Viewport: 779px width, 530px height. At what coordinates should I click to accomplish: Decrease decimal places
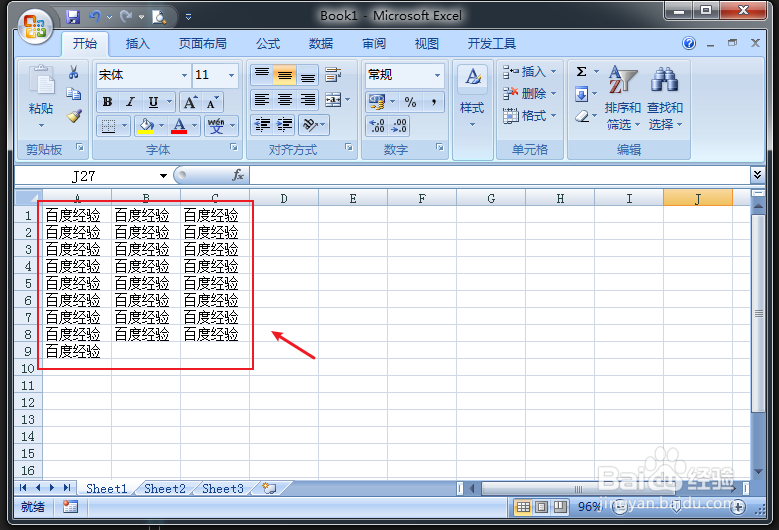(399, 126)
